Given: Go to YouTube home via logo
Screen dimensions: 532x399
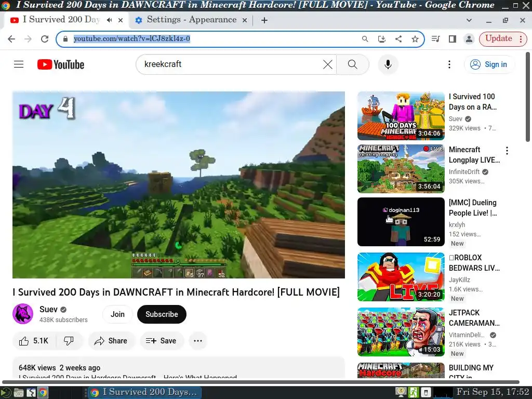Looking at the screenshot, I should click(x=61, y=64).
